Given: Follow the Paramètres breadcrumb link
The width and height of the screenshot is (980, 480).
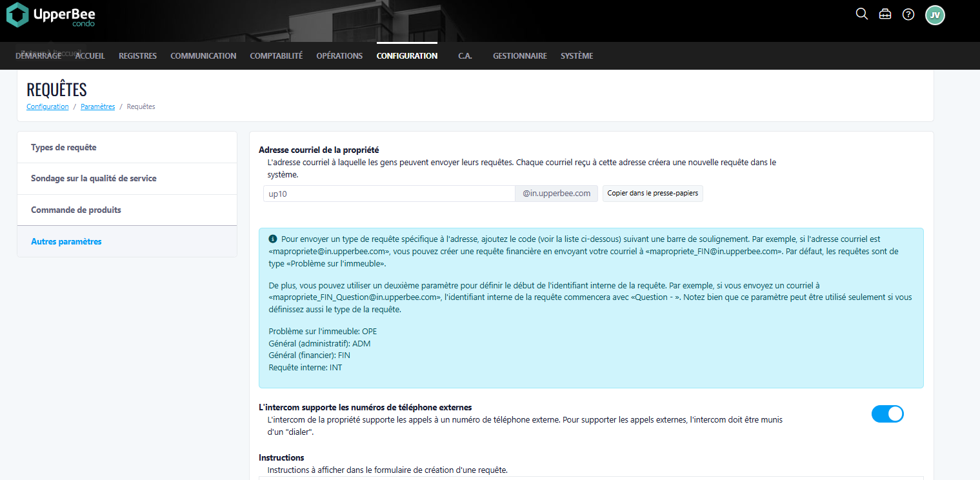Looking at the screenshot, I should pos(97,106).
